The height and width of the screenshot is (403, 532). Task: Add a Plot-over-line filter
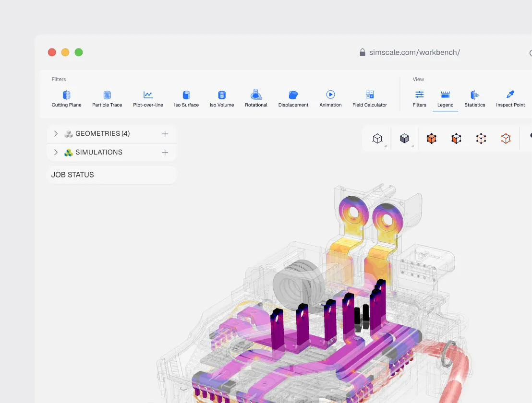148,99
